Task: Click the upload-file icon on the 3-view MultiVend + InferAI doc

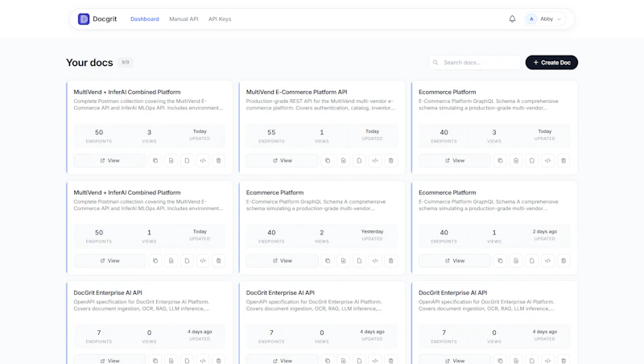Action: coord(171,160)
